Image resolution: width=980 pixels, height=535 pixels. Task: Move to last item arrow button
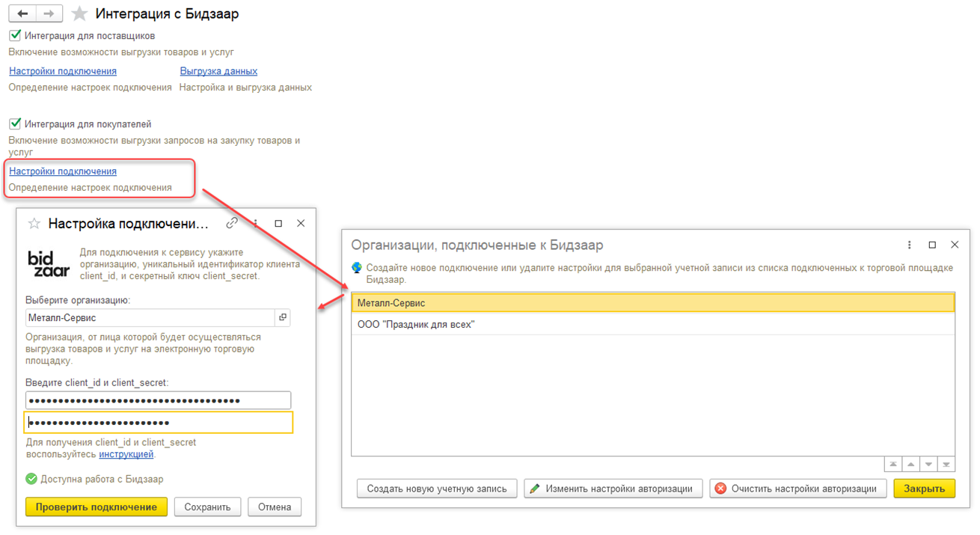[x=946, y=465]
